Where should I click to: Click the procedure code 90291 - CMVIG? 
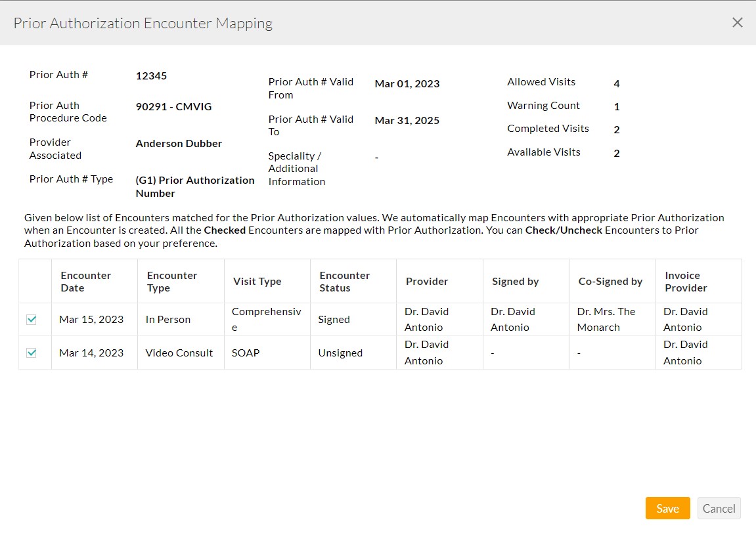[173, 106]
